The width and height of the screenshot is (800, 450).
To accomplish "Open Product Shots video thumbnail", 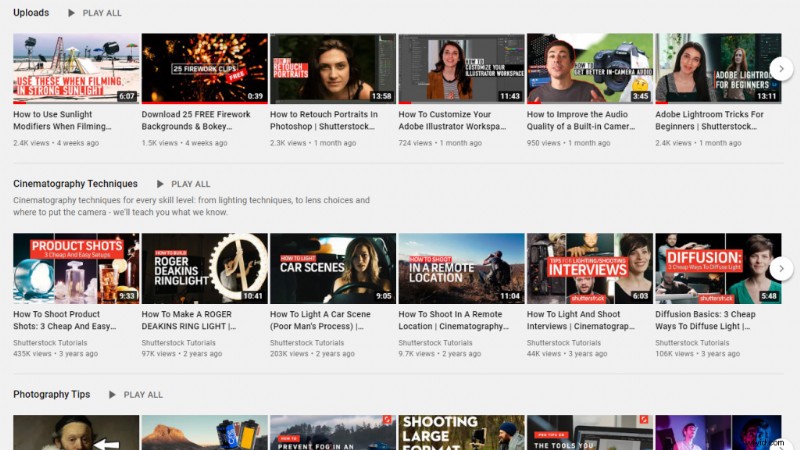I will [76, 268].
